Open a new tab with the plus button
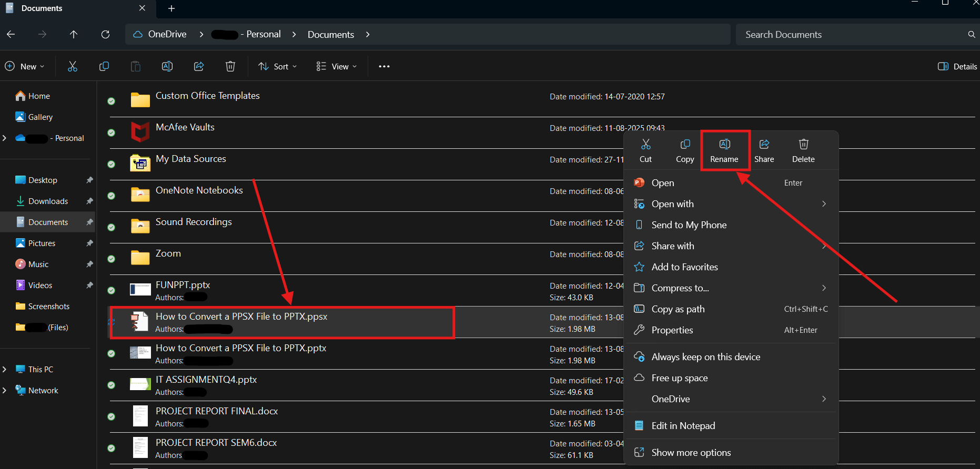980x469 pixels. pos(171,8)
